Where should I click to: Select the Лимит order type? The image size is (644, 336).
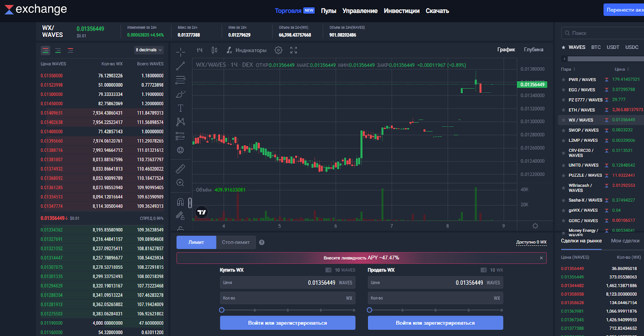tap(196, 242)
